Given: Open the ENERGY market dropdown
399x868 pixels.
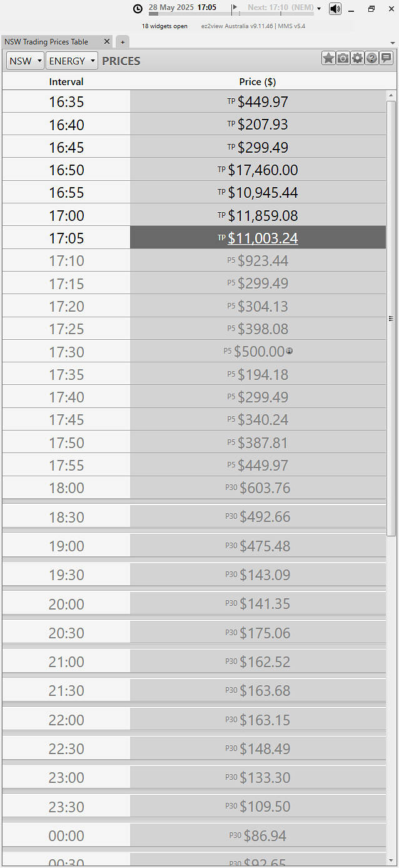Looking at the screenshot, I should pyautogui.click(x=72, y=61).
